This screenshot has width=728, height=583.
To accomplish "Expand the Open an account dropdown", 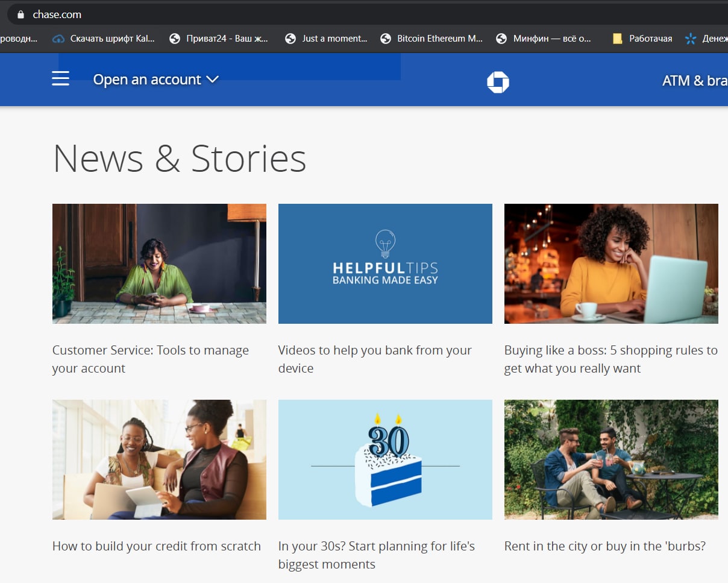I will tap(155, 80).
